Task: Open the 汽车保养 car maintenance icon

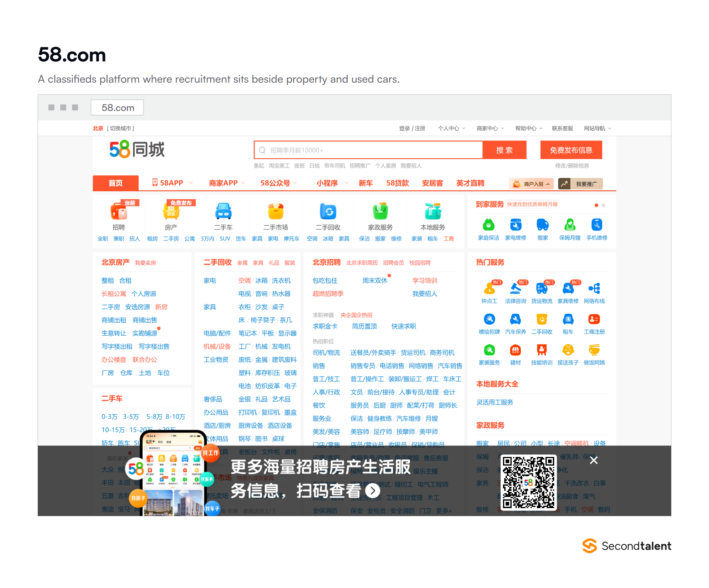Action: (516, 319)
